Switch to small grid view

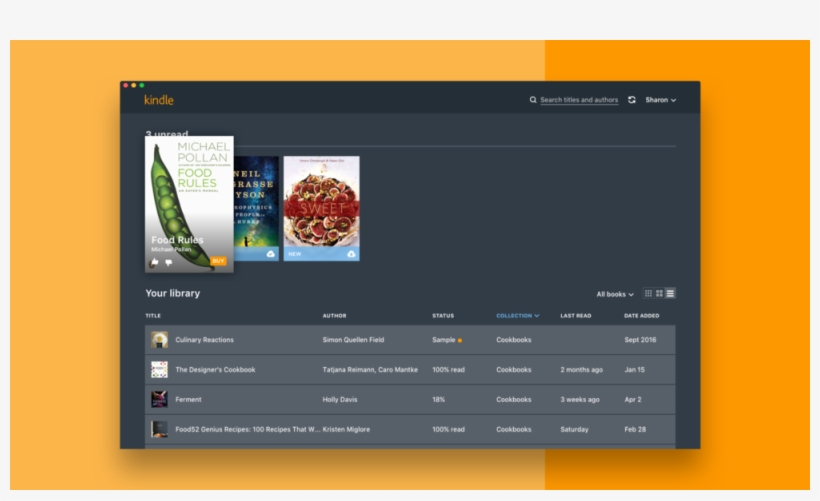[x=648, y=293]
